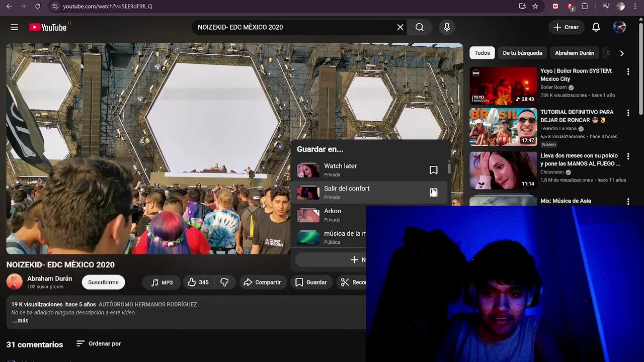Click the magnifier search button
Viewport: 644px width, 362px height.
(420, 27)
